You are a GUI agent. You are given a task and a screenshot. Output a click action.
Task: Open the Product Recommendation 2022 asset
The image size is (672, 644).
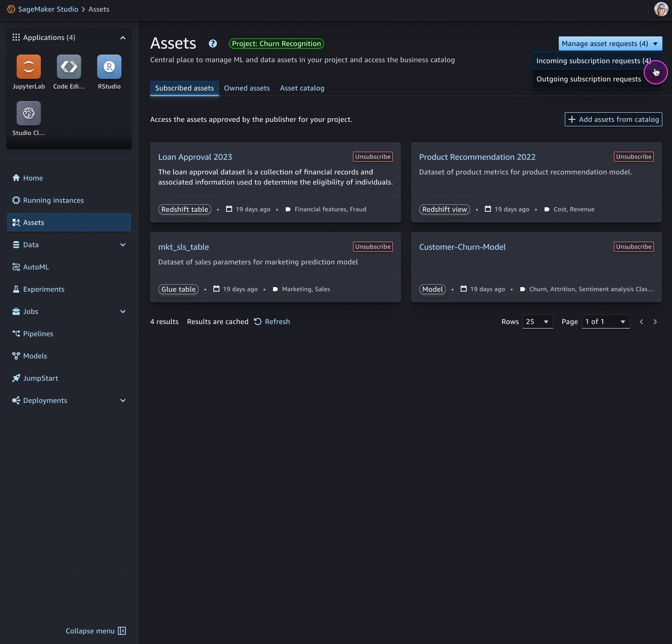pyautogui.click(x=477, y=157)
